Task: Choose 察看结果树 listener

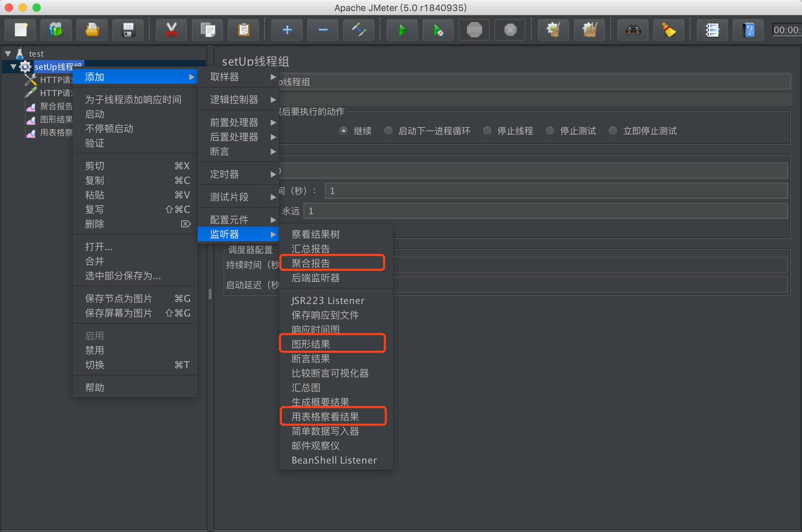Action: click(x=336, y=234)
